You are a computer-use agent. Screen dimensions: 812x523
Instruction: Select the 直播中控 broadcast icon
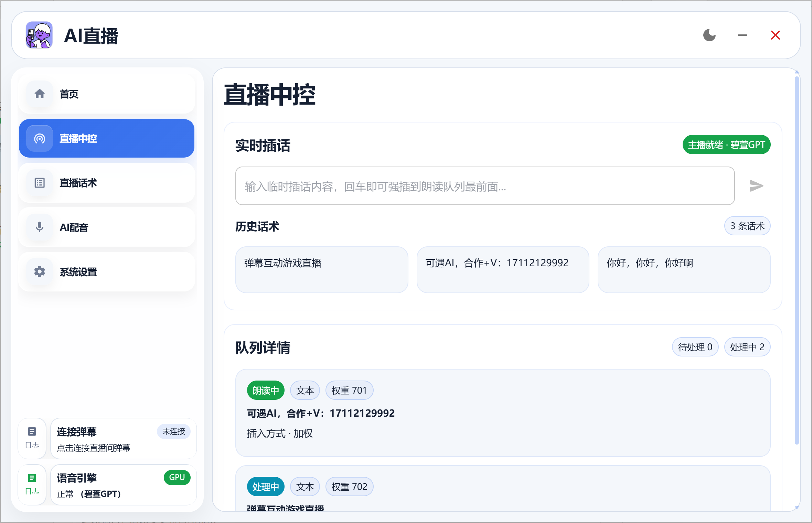pyautogui.click(x=39, y=138)
